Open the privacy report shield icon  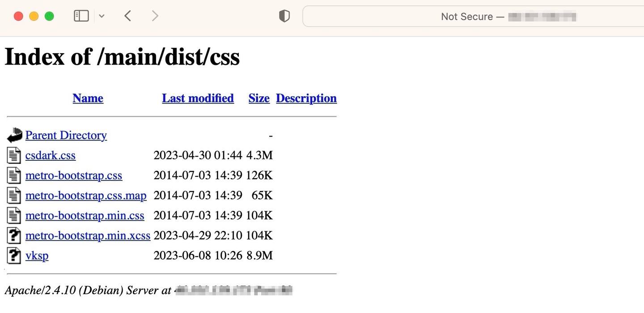pos(284,17)
